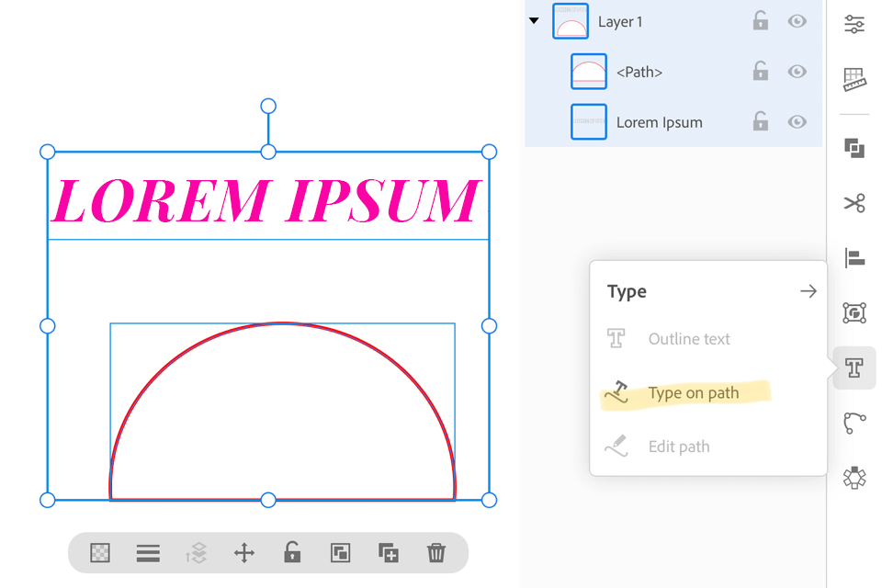Image resolution: width=882 pixels, height=588 pixels.
Task: Click the trash delete icon
Action: pyautogui.click(x=435, y=553)
